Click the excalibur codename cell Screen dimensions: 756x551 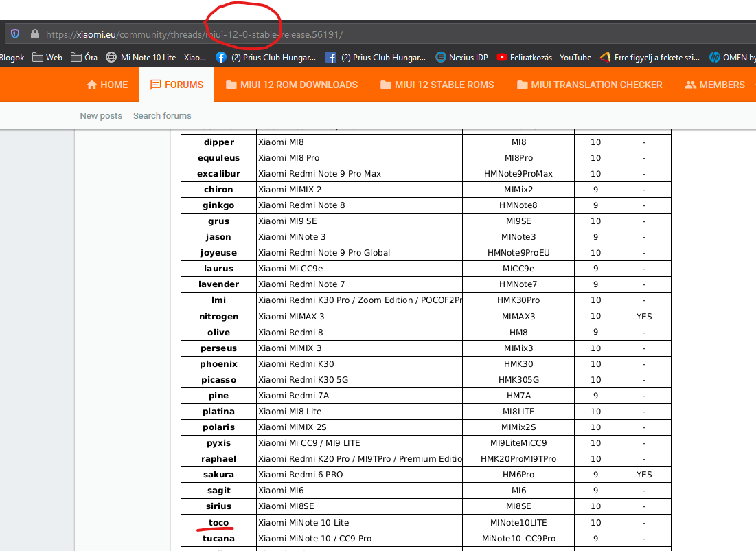(x=218, y=174)
